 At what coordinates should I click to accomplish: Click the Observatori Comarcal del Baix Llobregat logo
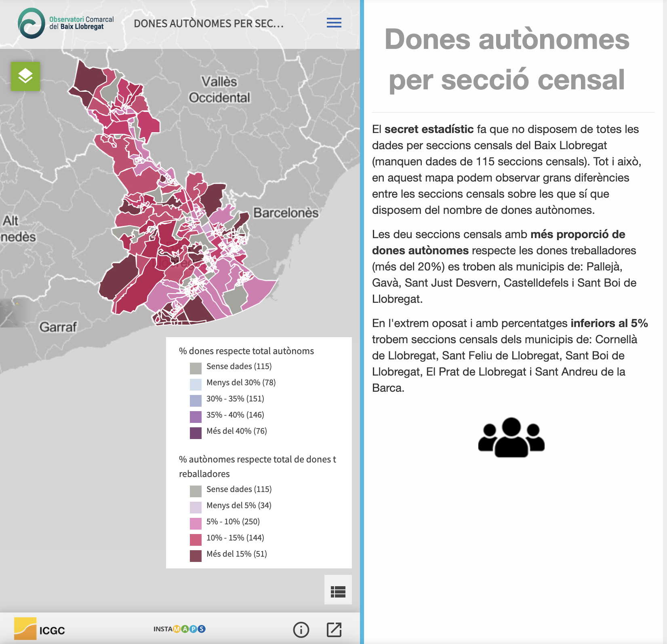point(66,23)
